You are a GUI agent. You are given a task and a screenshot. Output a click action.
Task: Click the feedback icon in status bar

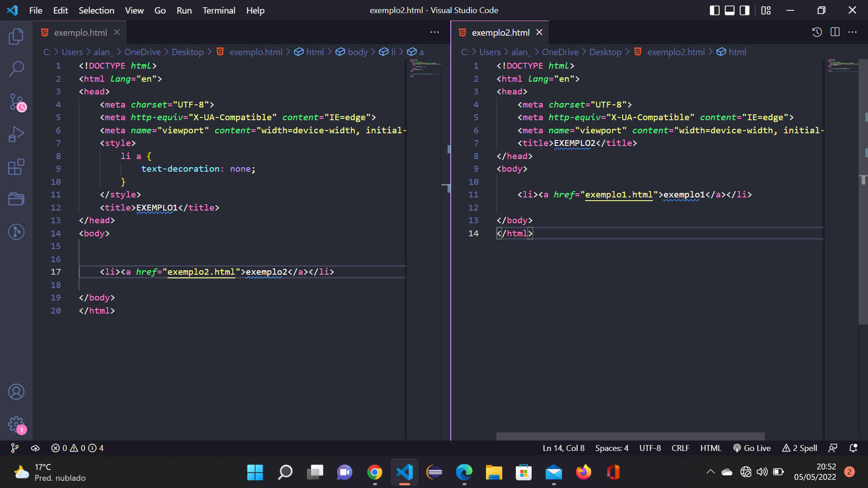[833, 448]
